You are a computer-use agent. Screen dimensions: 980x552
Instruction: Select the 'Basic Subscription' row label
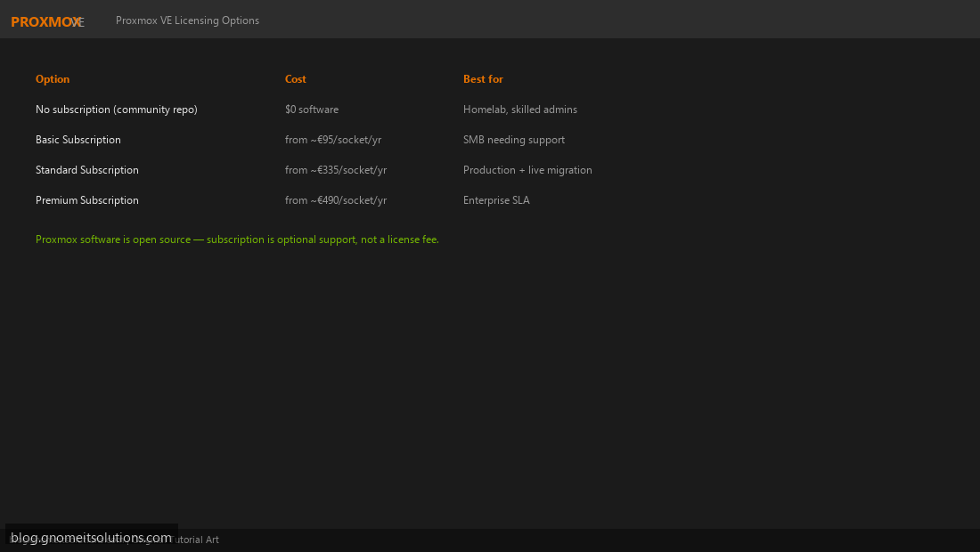(x=78, y=140)
